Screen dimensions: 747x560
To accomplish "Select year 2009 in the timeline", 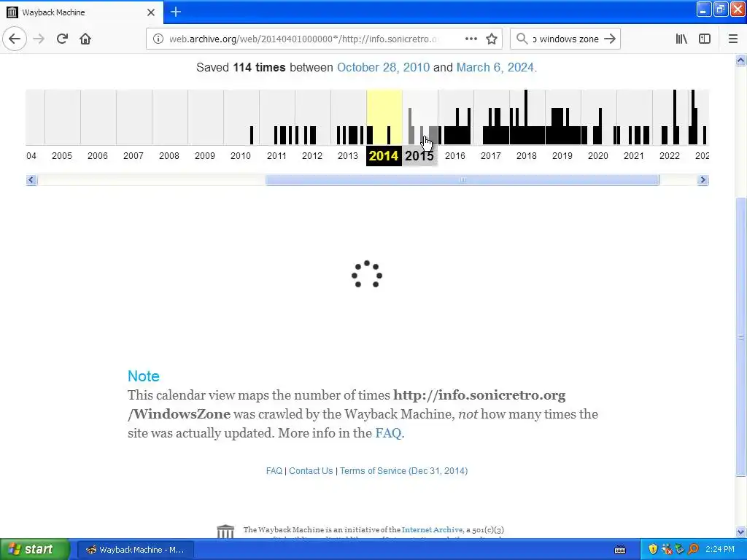I will tap(205, 156).
